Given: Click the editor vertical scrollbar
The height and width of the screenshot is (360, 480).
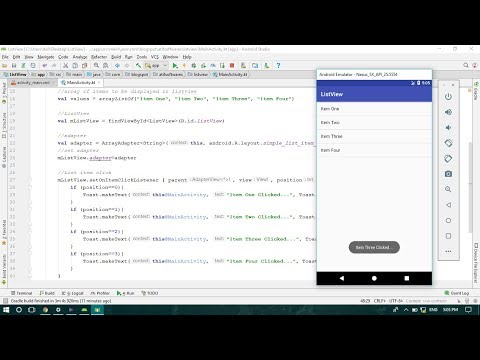Looking at the screenshot, I should click(x=470, y=187).
